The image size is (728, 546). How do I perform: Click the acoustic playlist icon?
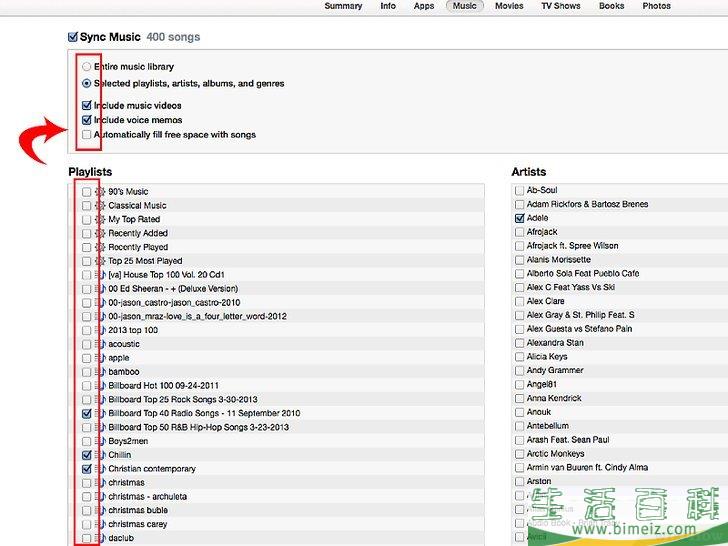click(100, 344)
